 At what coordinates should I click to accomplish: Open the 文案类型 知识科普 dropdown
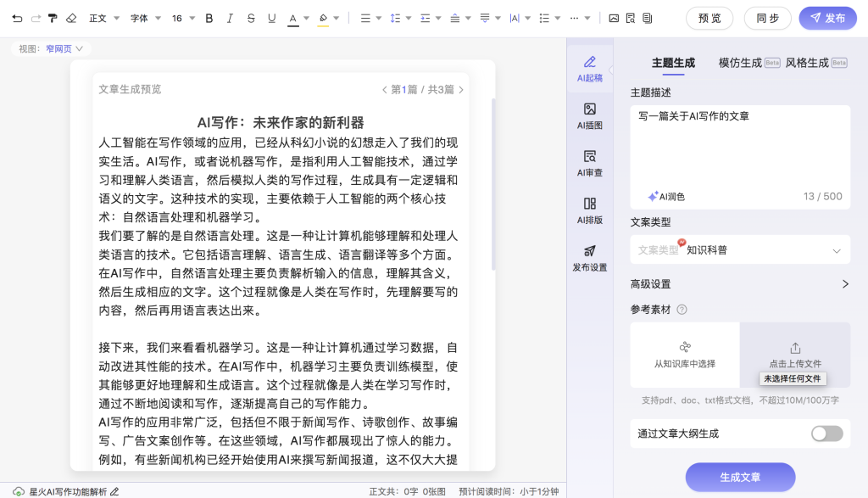pyautogui.click(x=740, y=250)
